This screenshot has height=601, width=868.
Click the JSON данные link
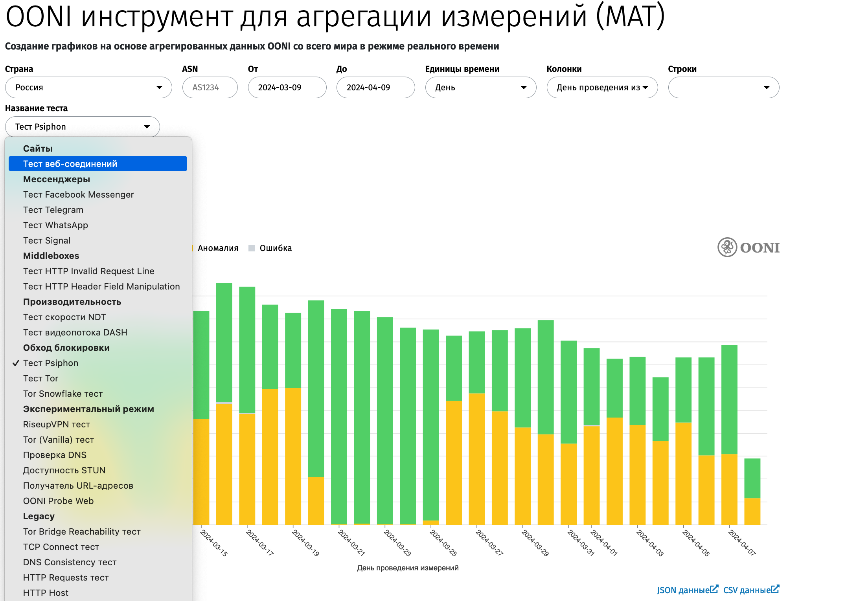(x=684, y=590)
